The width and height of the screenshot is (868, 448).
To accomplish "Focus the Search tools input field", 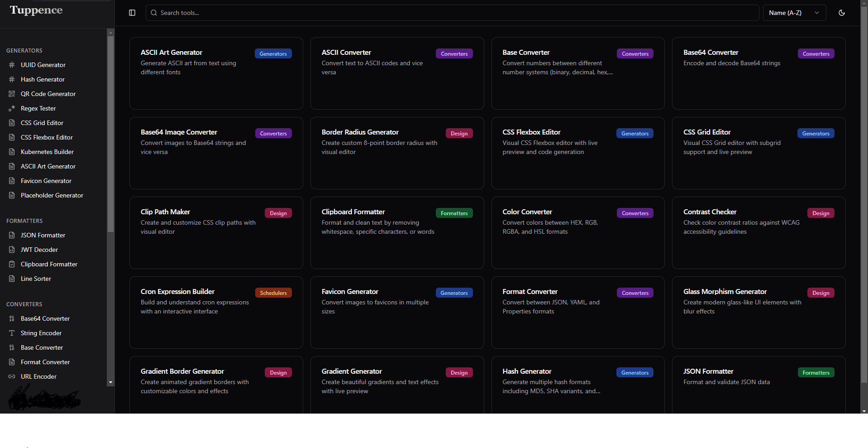I will 453,13.
